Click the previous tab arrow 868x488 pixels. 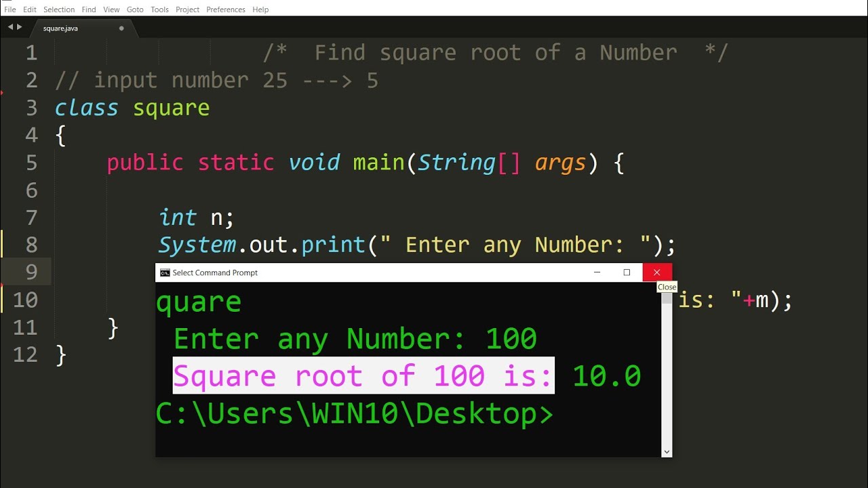[10, 27]
